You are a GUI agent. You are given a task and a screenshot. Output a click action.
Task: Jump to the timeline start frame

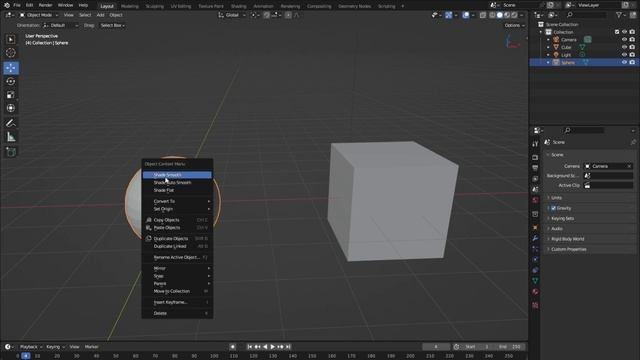[x=249, y=347]
